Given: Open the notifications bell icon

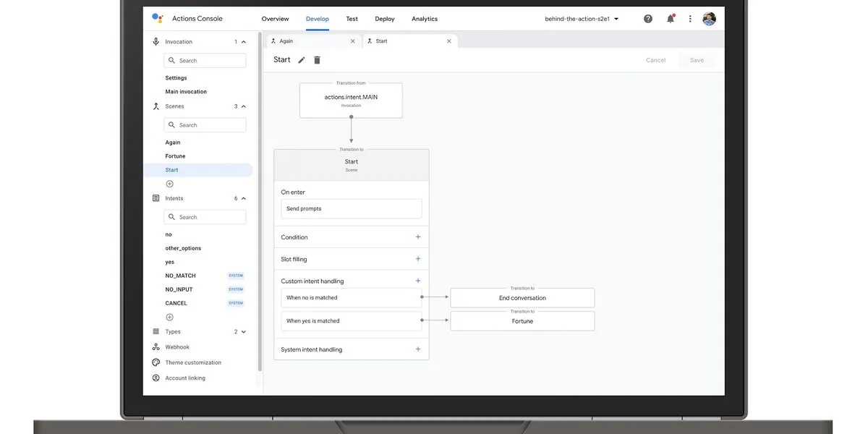Looking at the screenshot, I should point(671,19).
